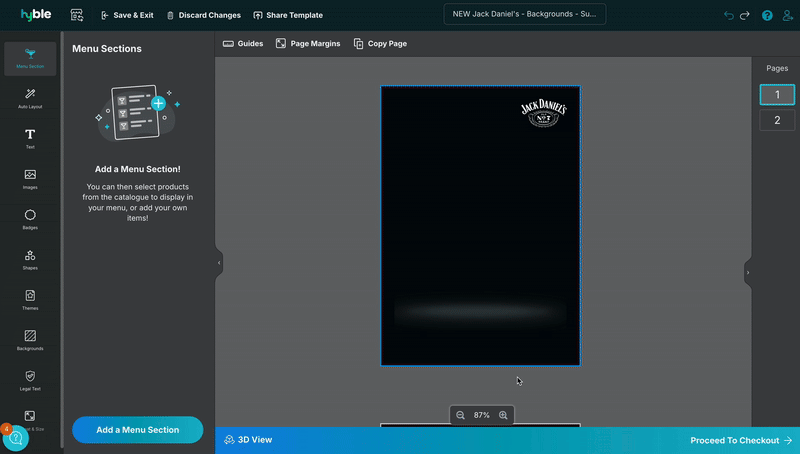Switch to page 2 thumbnail

click(777, 120)
